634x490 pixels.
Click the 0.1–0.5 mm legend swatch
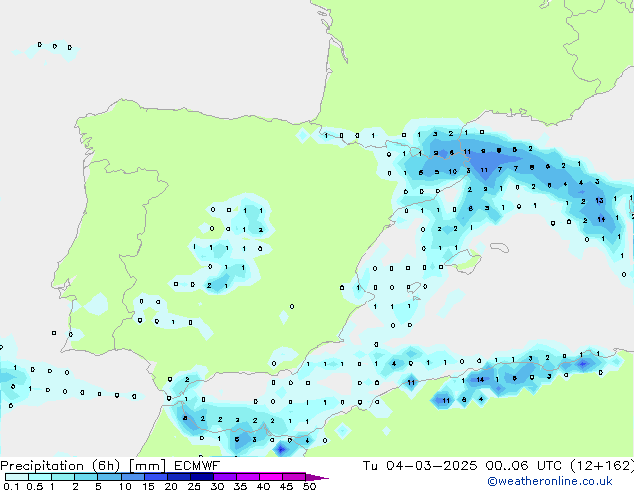pos(17,477)
